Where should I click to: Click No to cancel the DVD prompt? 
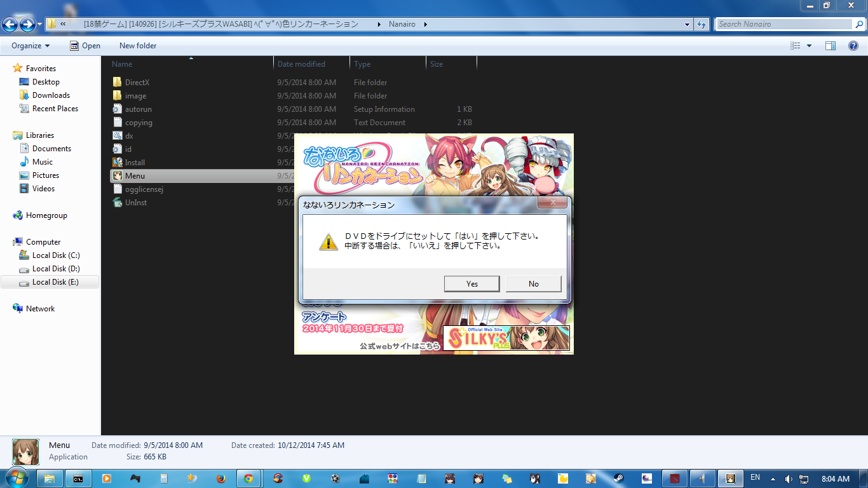533,284
